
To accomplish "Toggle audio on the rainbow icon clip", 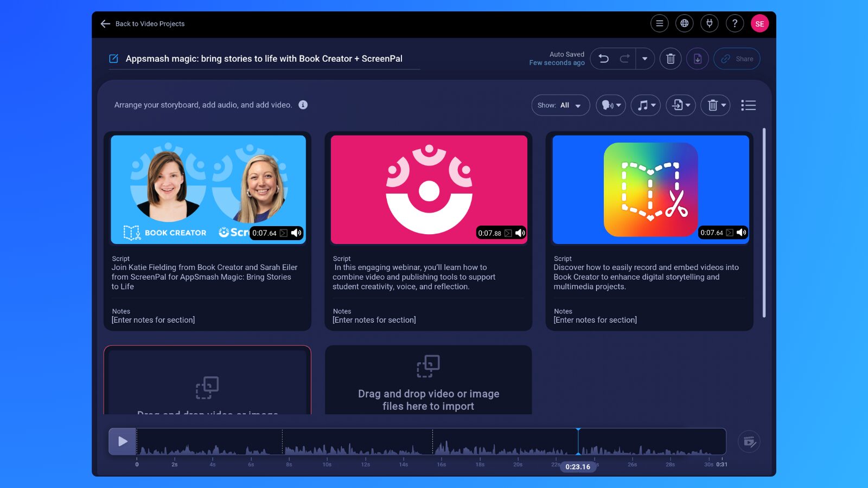I will [x=742, y=232].
